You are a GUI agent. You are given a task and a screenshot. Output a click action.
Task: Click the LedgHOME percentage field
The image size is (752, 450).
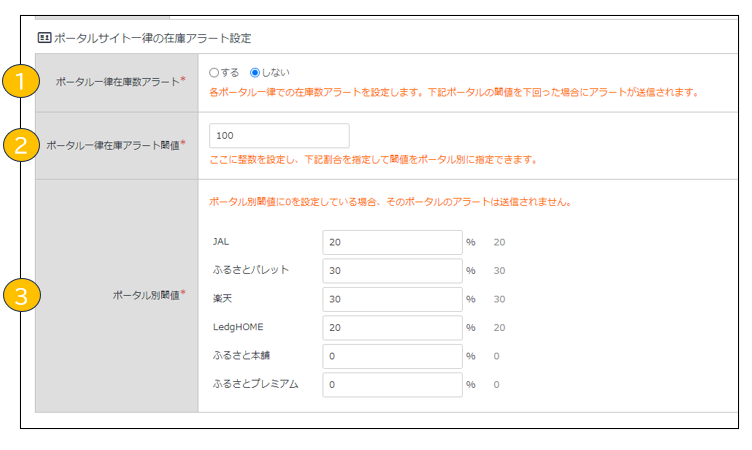(x=392, y=327)
